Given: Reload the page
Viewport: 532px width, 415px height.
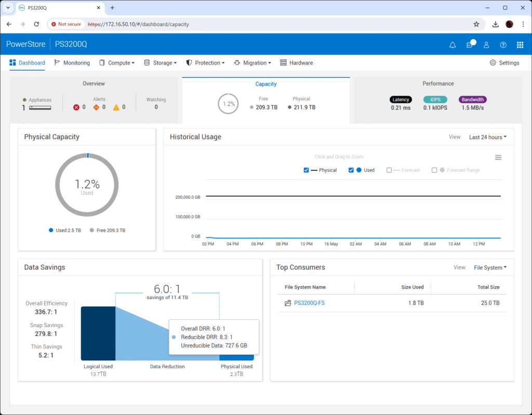Looking at the screenshot, I should point(36,24).
